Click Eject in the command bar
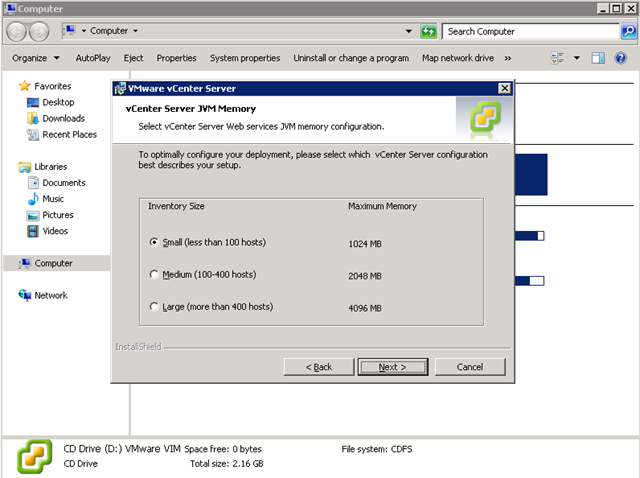This screenshot has width=640, height=478. [133, 58]
